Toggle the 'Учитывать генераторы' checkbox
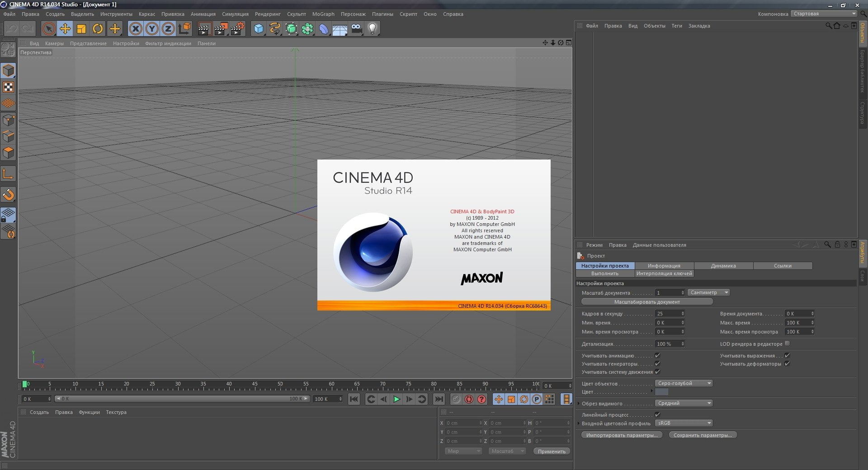This screenshot has height=470, width=868. click(x=658, y=364)
